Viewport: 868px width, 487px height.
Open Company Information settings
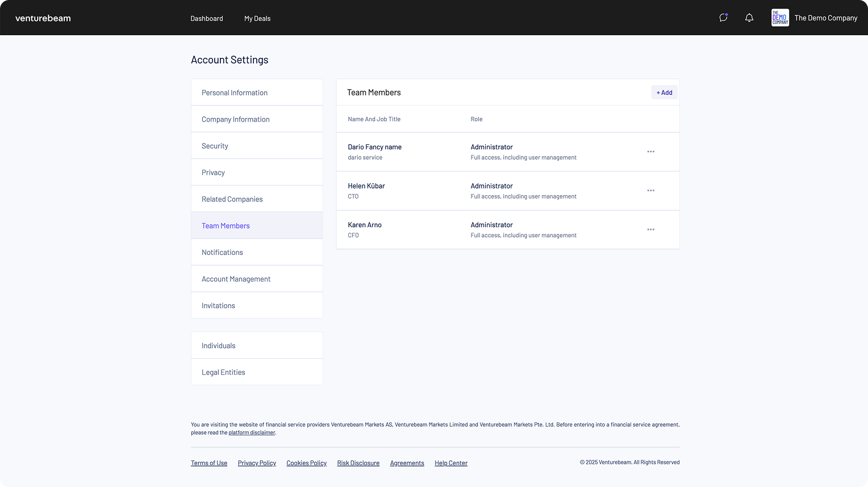pyautogui.click(x=236, y=119)
